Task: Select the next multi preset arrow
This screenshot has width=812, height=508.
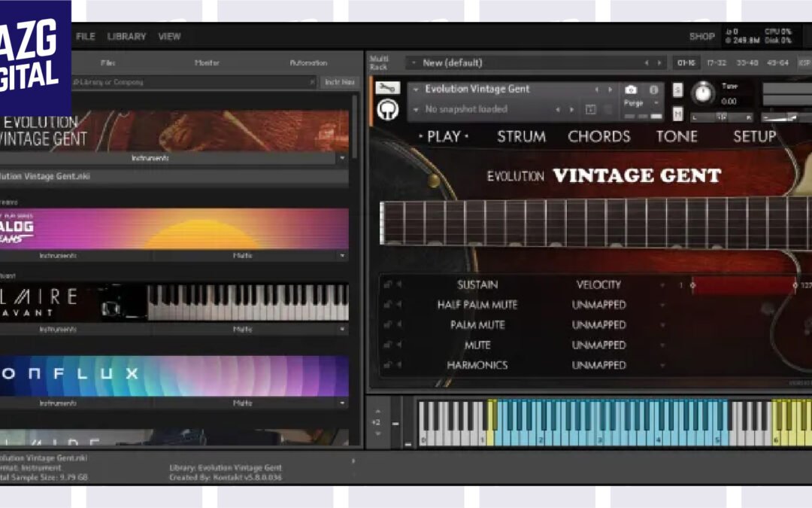Action: 659,62
